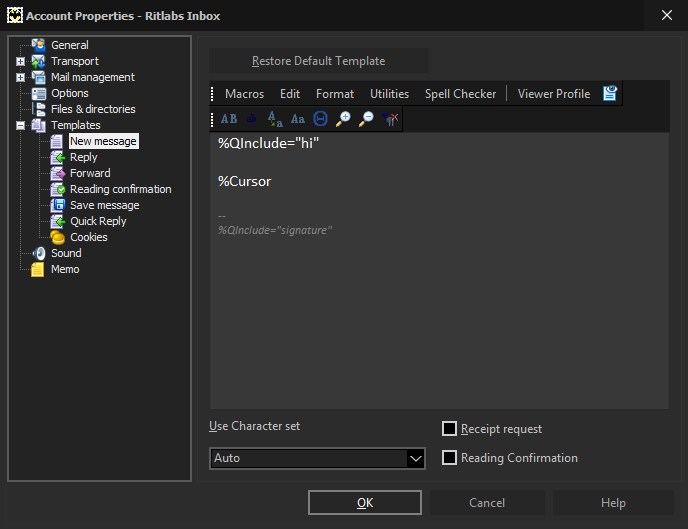Select Memo in the tree

65,269
